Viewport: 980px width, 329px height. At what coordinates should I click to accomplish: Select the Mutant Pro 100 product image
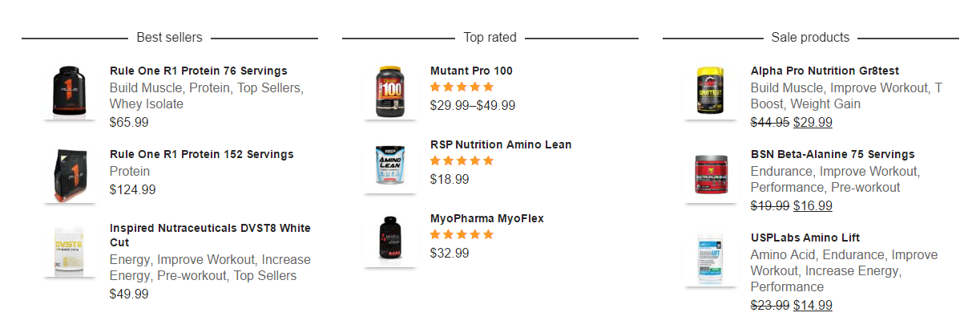point(390,91)
